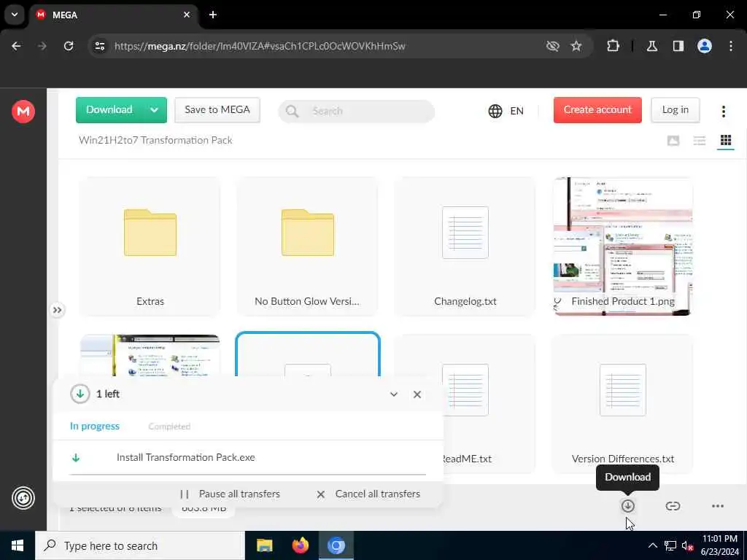Bookmark this page with the star
The width and height of the screenshot is (747, 560).
576,46
